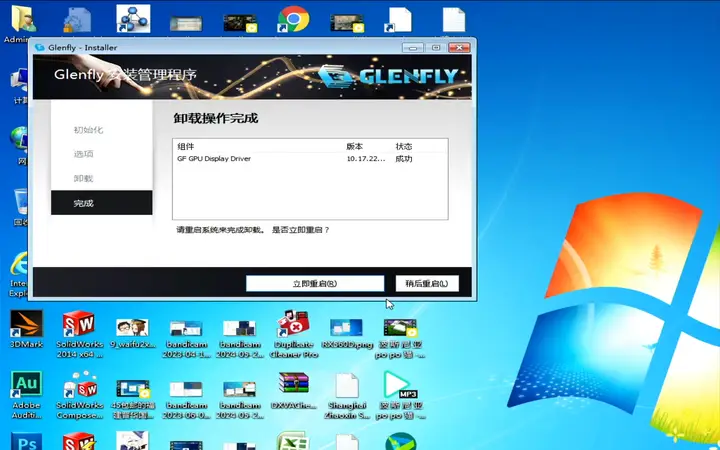Viewport: 720px width, 450px height.
Task: Click the 组件 column header
Action: pyautogui.click(x=186, y=146)
